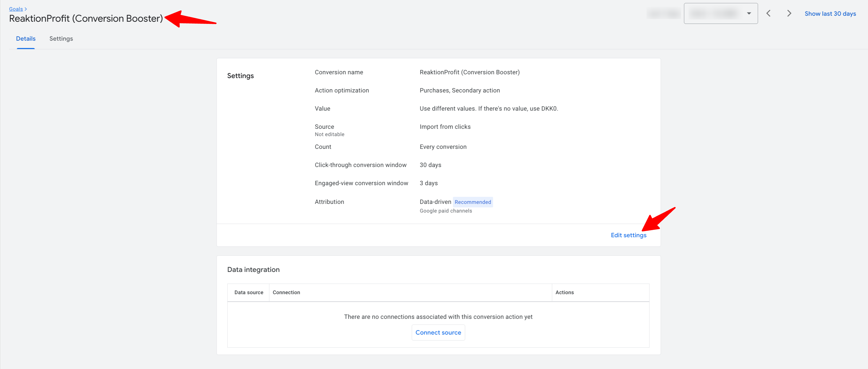The width and height of the screenshot is (868, 369).
Task: Click Edit settings link
Action: [x=628, y=235]
